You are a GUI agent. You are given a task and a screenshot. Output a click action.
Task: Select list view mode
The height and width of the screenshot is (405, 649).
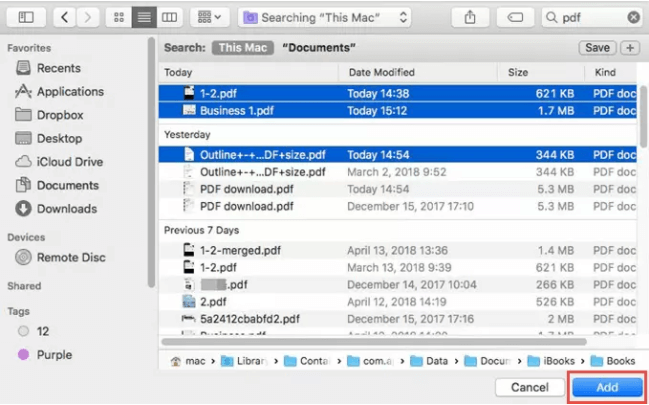click(145, 17)
